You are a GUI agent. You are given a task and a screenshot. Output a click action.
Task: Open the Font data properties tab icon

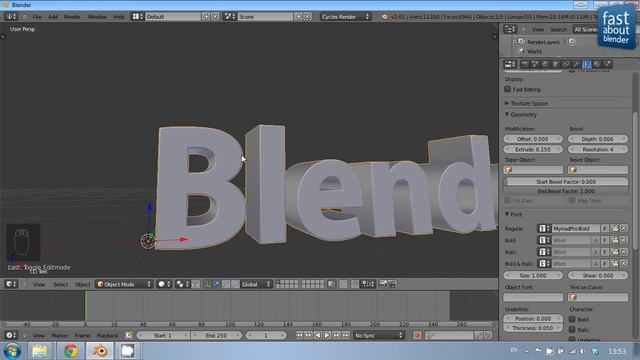(587, 64)
